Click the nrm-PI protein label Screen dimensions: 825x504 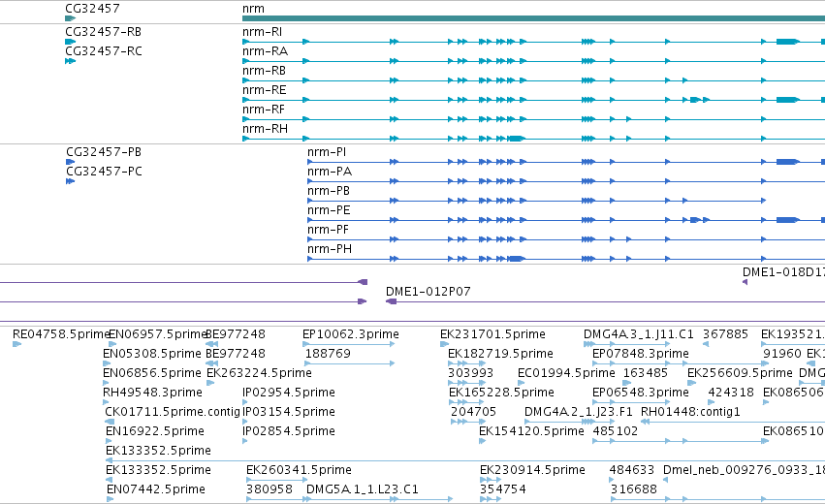[327, 152]
